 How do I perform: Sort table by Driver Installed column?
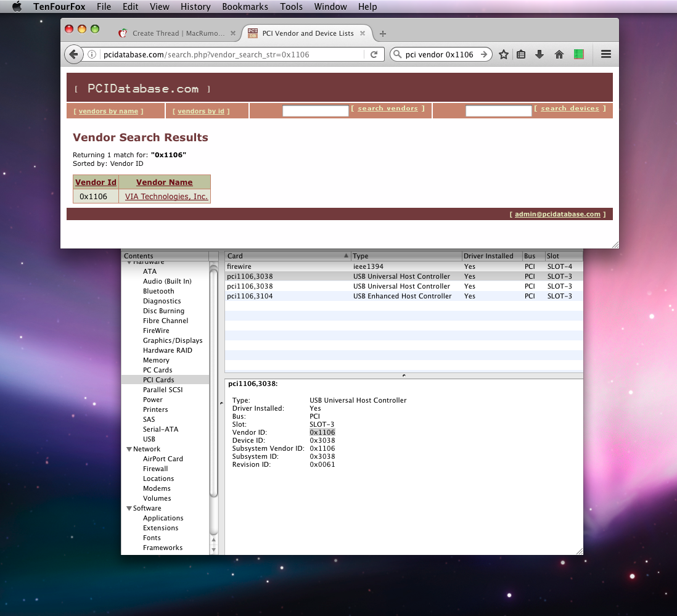click(x=491, y=255)
